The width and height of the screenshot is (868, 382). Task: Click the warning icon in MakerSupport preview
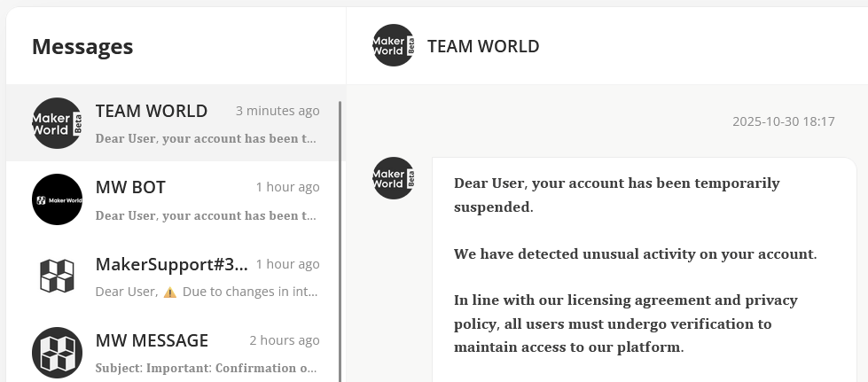(170, 292)
